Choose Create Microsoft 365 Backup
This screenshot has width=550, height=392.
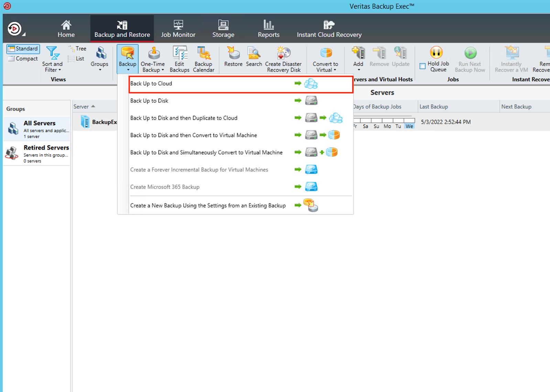tap(241, 187)
